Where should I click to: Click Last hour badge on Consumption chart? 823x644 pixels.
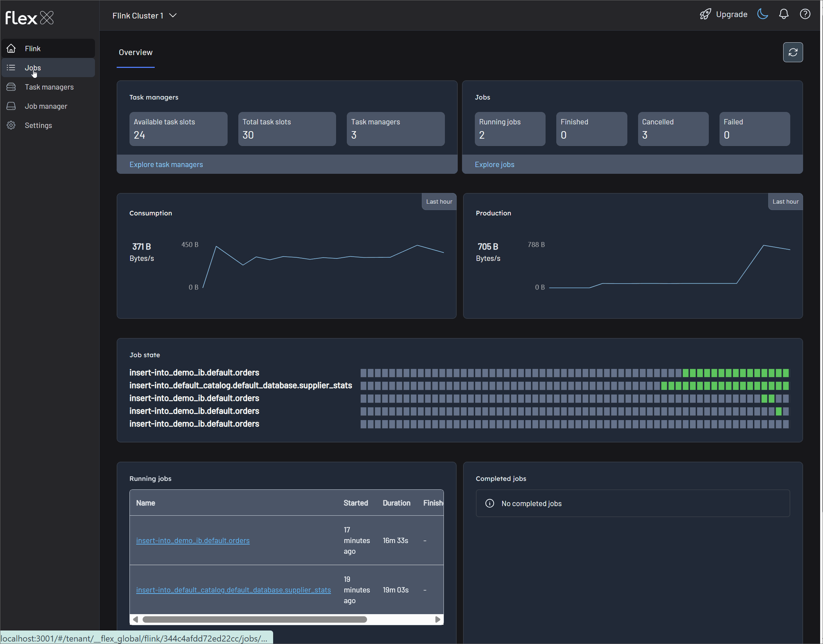[x=439, y=202]
